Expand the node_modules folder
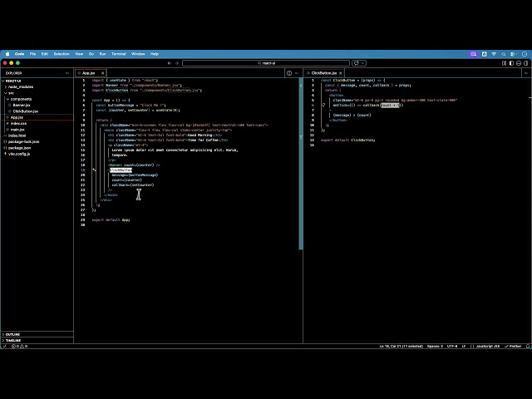Screen dimensions: 532x399 [x=37, y=86]
